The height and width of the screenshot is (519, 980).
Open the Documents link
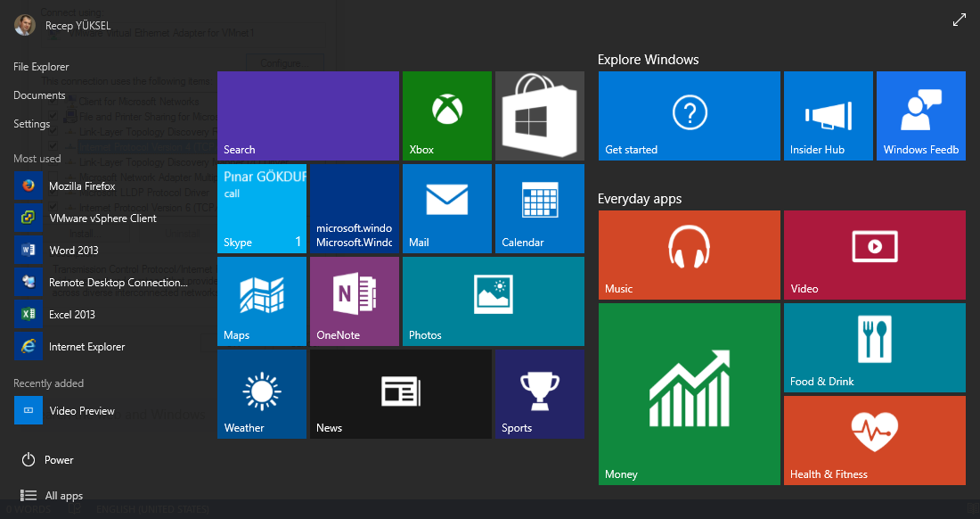click(39, 95)
